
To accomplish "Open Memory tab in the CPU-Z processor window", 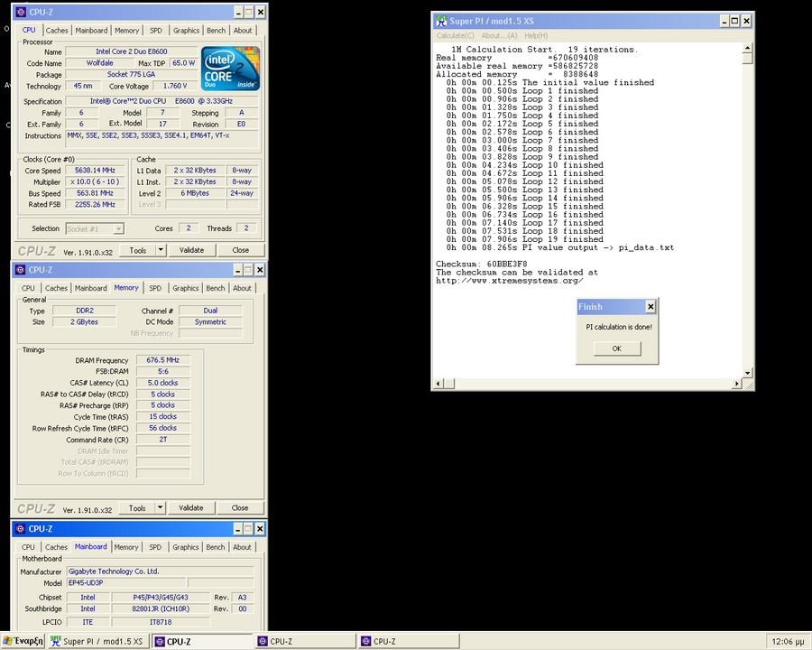I will point(127,31).
